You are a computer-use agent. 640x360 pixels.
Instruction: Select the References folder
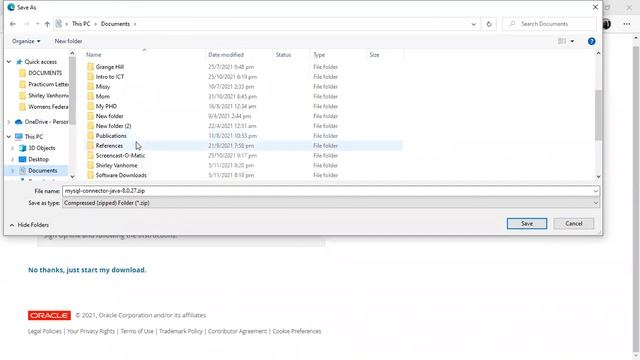[109, 146]
